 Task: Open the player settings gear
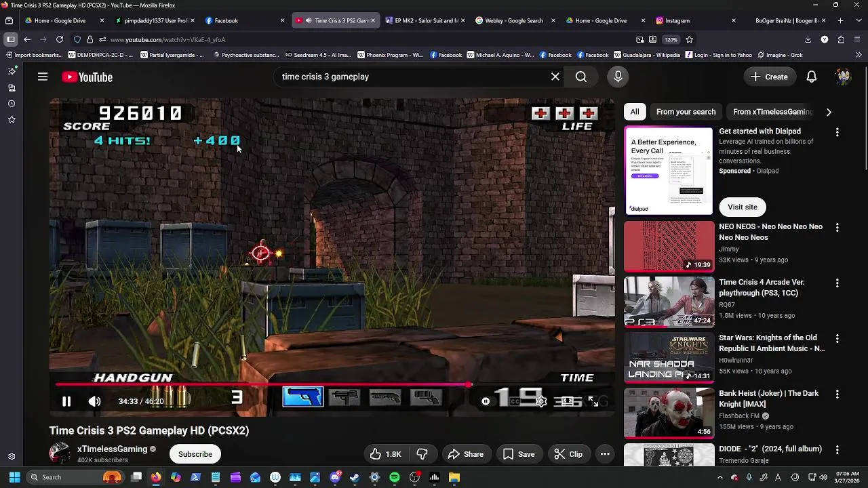[x=540, y=401]
